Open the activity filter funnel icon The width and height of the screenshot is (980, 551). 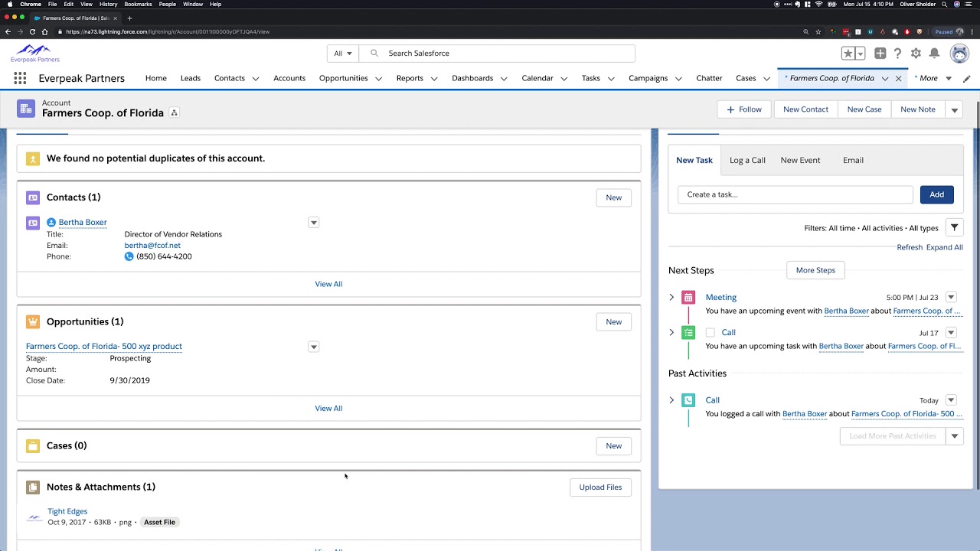point(954,228)
